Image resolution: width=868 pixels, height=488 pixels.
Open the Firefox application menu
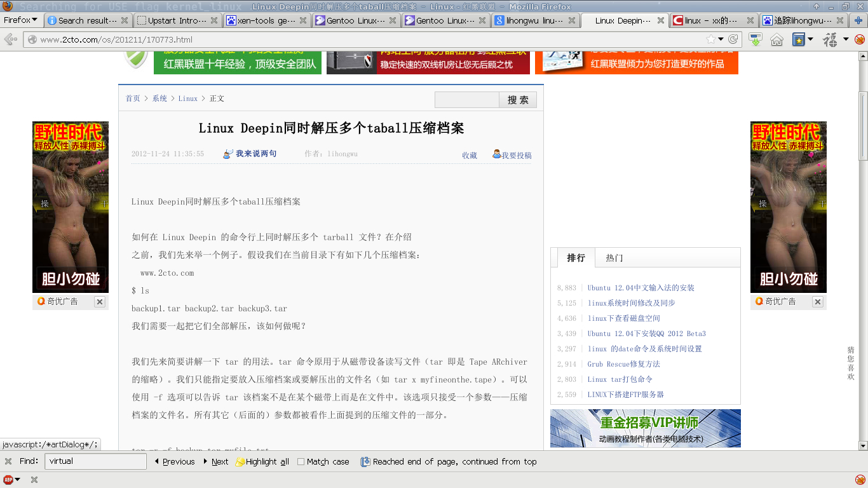pos(20,20)
